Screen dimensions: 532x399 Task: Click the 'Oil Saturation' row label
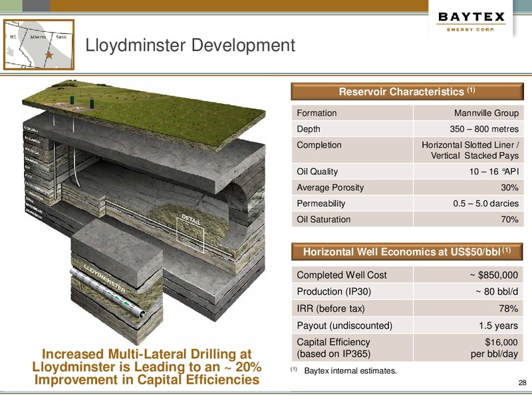(x=323, y=219)
